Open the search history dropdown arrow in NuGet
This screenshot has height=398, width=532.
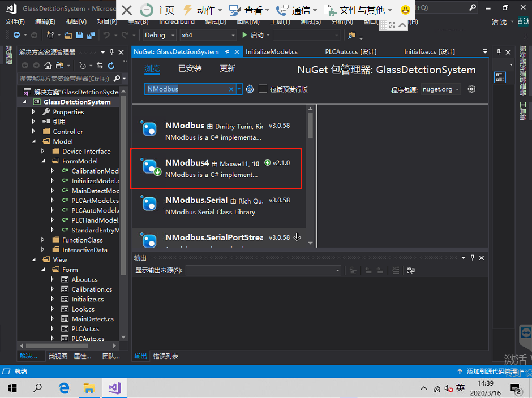239,89
